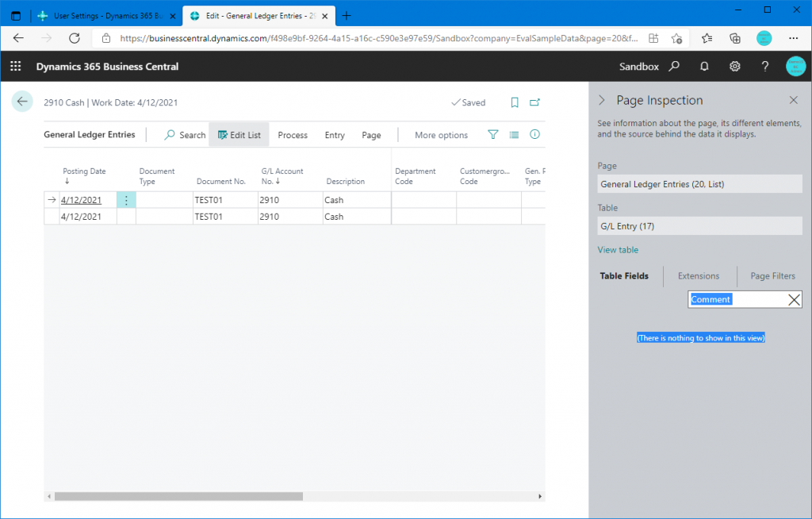This screenshot has width=812, height=519.
Task: Switch to the User Settings browser tab
Action: (x=107, y=16)
